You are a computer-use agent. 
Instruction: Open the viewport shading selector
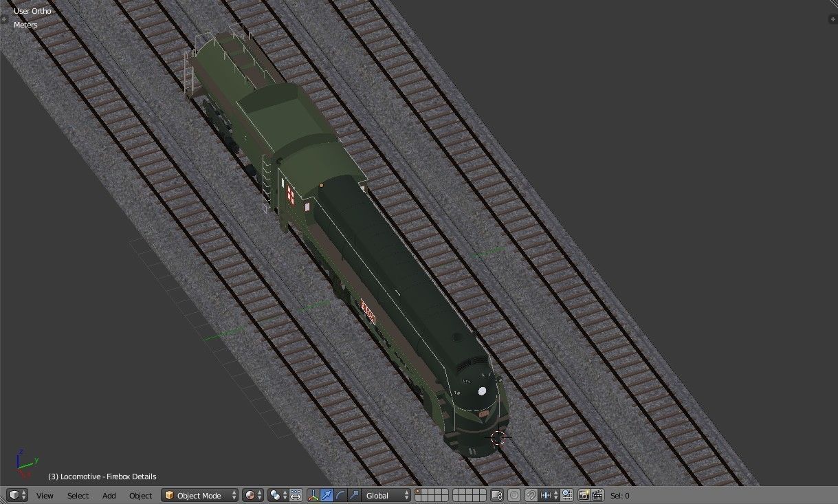click(x=253, y=495)
